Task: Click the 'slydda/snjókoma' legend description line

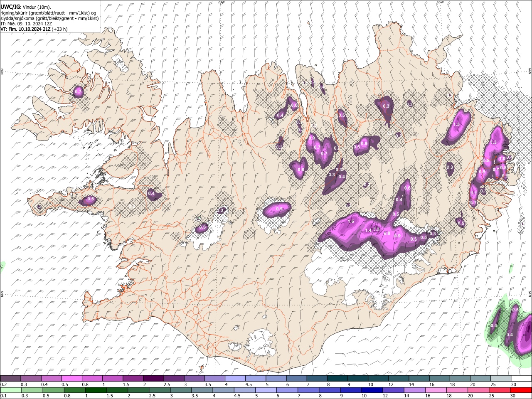Action: point(49,18)
